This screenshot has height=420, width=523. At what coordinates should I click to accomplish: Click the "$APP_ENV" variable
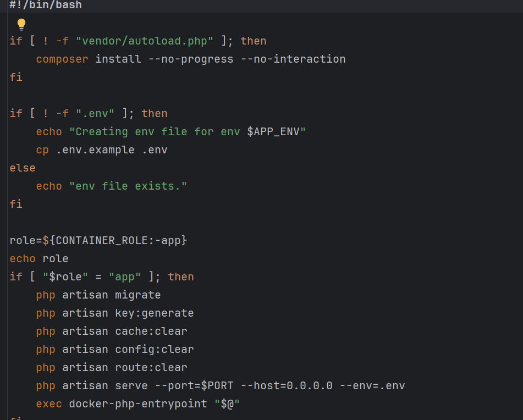[x=273, y=132]
